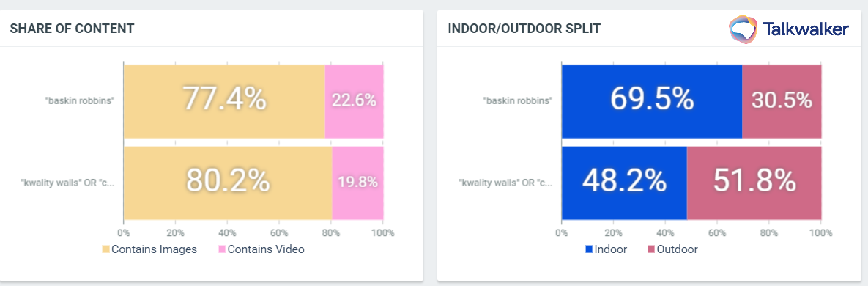
Task: Select the 80.2% kwality walls images bar
Action: pyautogui.click(x=228, y=183)
